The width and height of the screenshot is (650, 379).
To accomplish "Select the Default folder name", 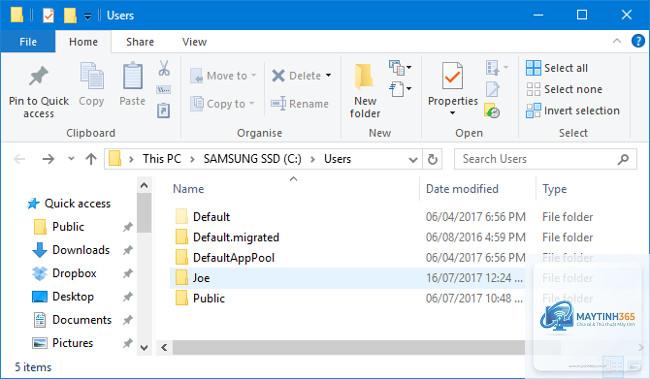I will (x=211, y=217).
